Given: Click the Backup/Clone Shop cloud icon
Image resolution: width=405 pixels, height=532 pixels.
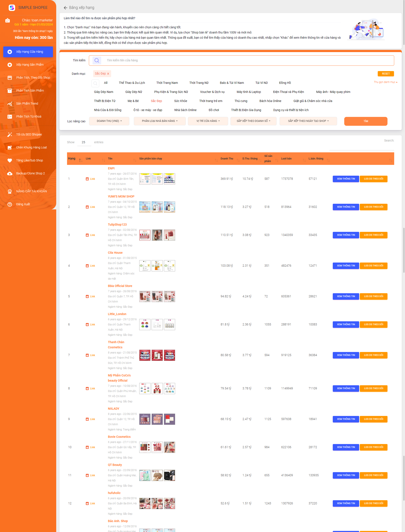Looking at the screenshot, I should pyautogui.click(x=10, y=174).
